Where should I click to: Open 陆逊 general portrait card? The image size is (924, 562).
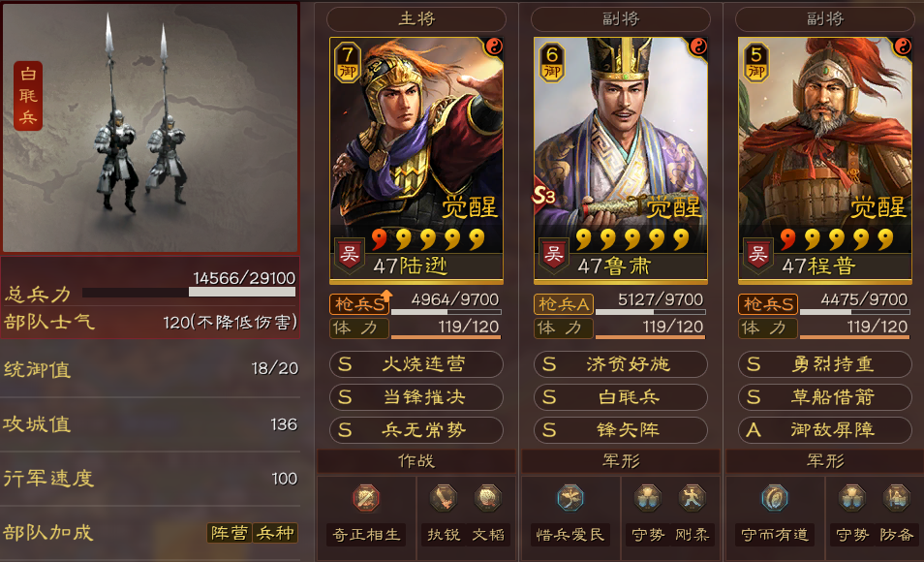(416, 161)
